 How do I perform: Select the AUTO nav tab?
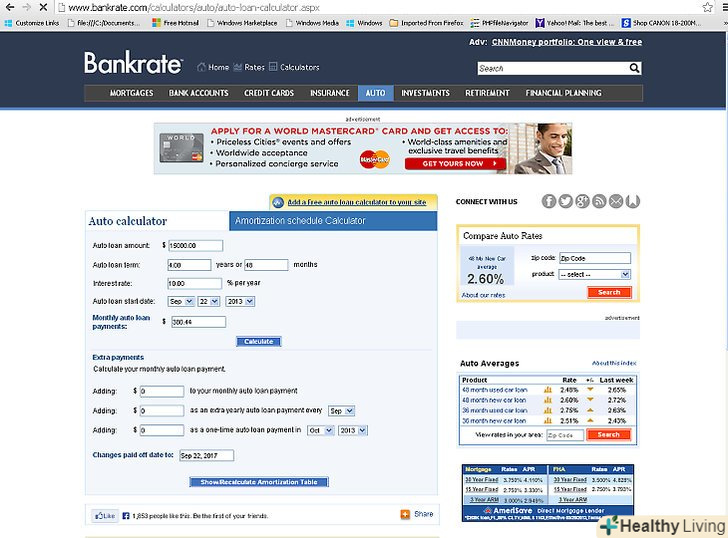376,93
